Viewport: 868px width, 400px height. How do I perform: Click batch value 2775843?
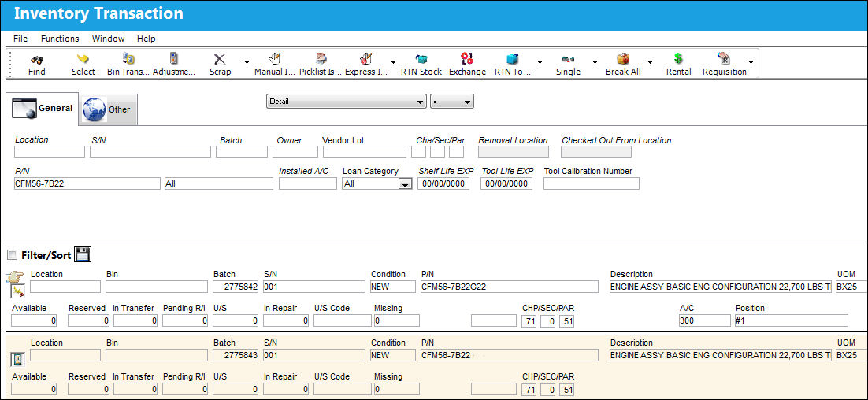click(236, 355)
